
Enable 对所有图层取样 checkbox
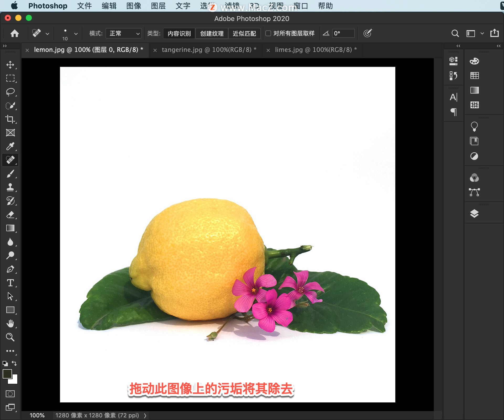click(x=268, y=33)
